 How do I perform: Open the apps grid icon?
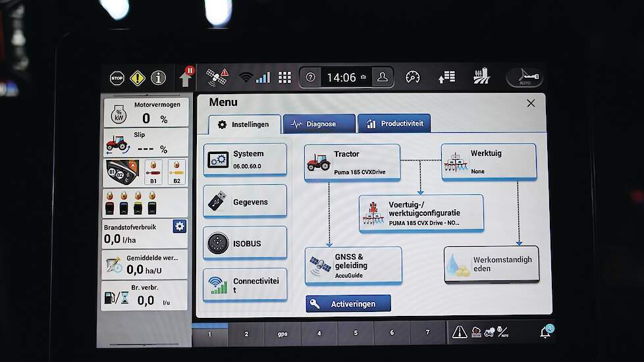[284, 77]
